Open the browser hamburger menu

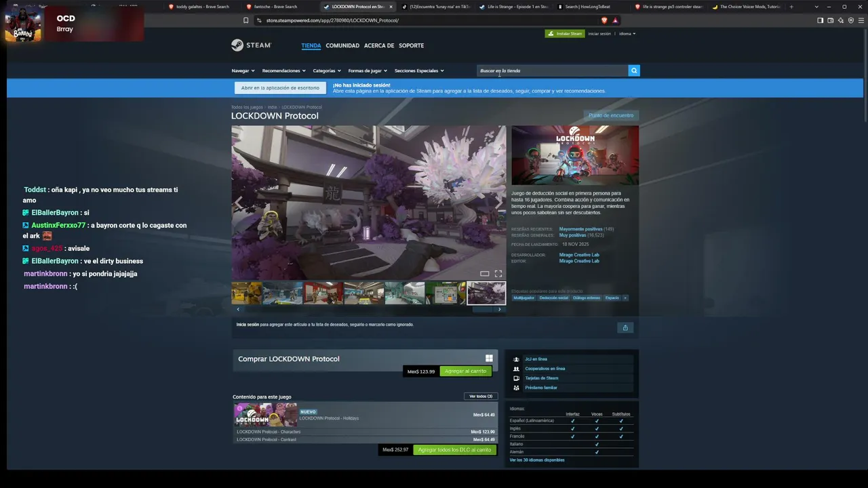[x=861, y=20]
